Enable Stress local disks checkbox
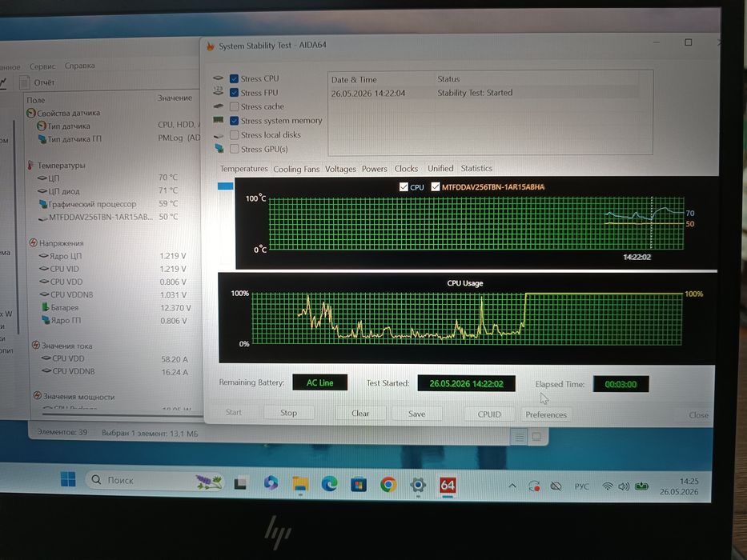Screen dimensions: 747x560 234,134
